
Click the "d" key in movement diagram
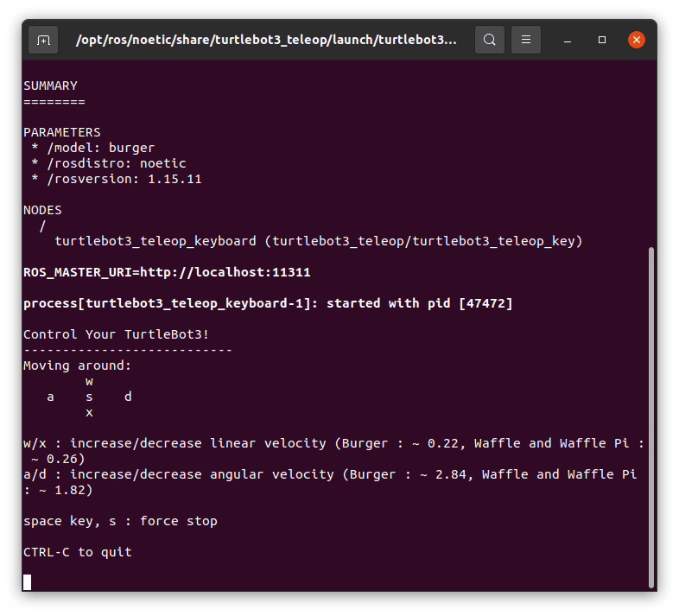coord(128,397)
